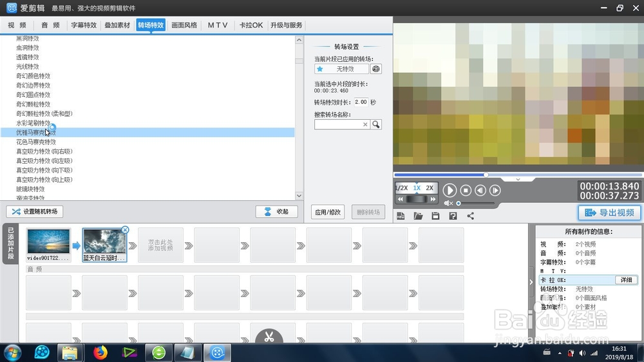Click the scissors cut icon

point(269,336)
